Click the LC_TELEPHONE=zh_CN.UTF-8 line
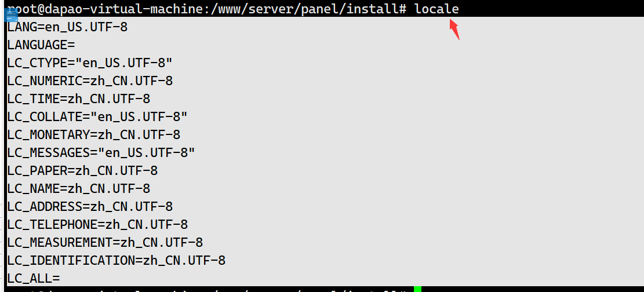644x292 pixels. [97, 224]
